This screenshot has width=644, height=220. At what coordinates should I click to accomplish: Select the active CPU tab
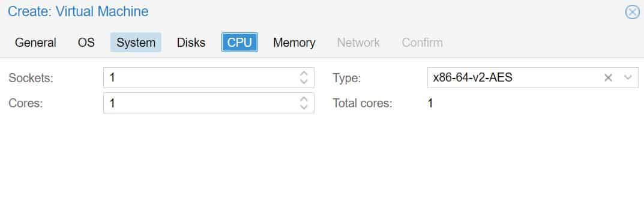point(240,43)
